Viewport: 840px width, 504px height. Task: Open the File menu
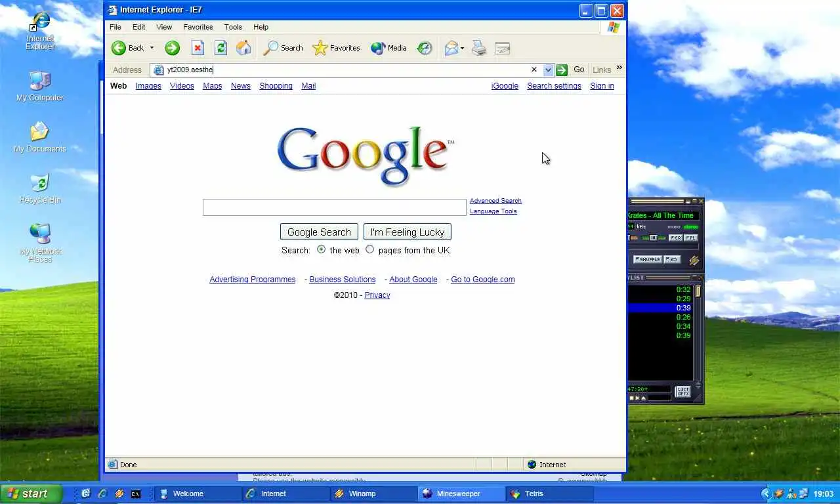click(x=115, y=27)
